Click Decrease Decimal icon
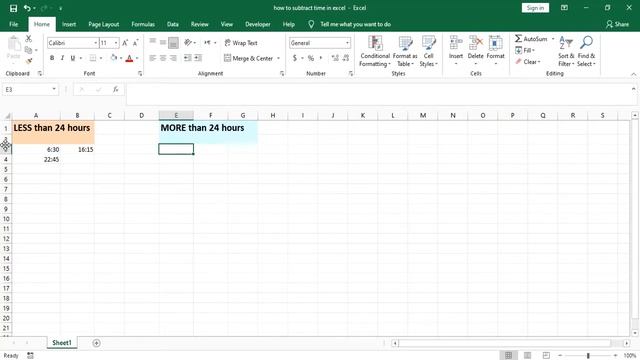This screenshot has width=640, height=360. [x=346, y=58]
